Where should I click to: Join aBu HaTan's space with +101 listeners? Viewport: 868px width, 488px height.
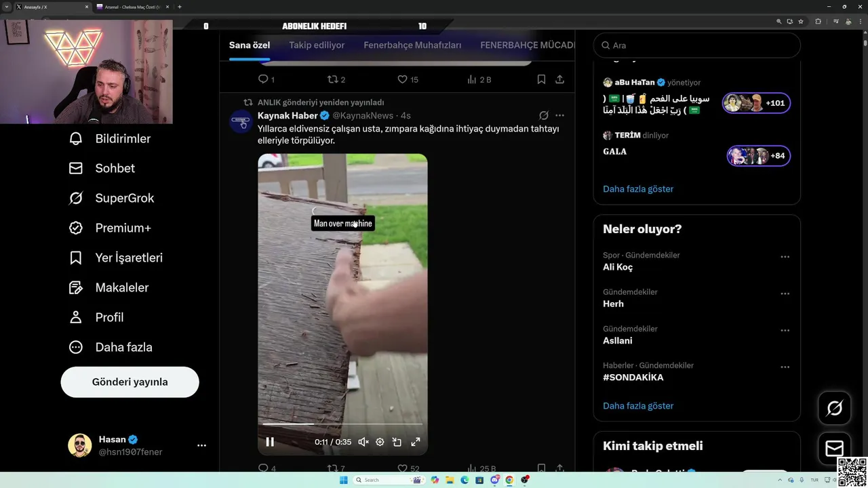tap(756, 103)
